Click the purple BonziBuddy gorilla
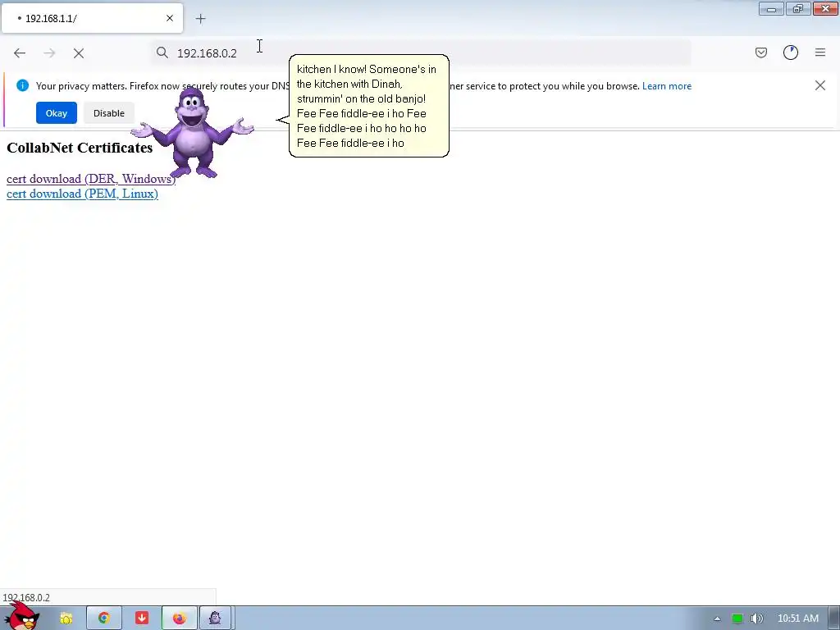This screenshot has height=630, width=840. 192,134
